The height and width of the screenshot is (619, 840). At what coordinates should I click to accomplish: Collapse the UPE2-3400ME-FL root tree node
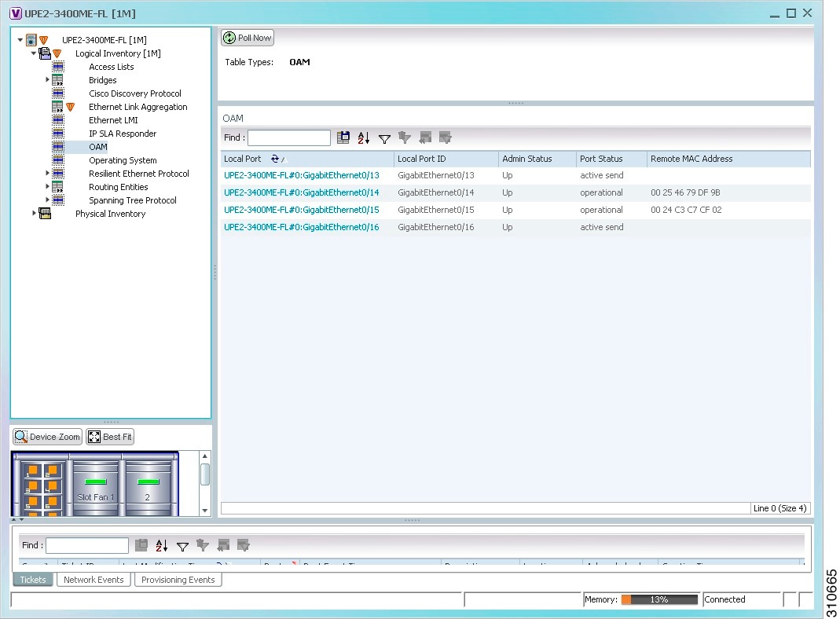pos(20,39)
